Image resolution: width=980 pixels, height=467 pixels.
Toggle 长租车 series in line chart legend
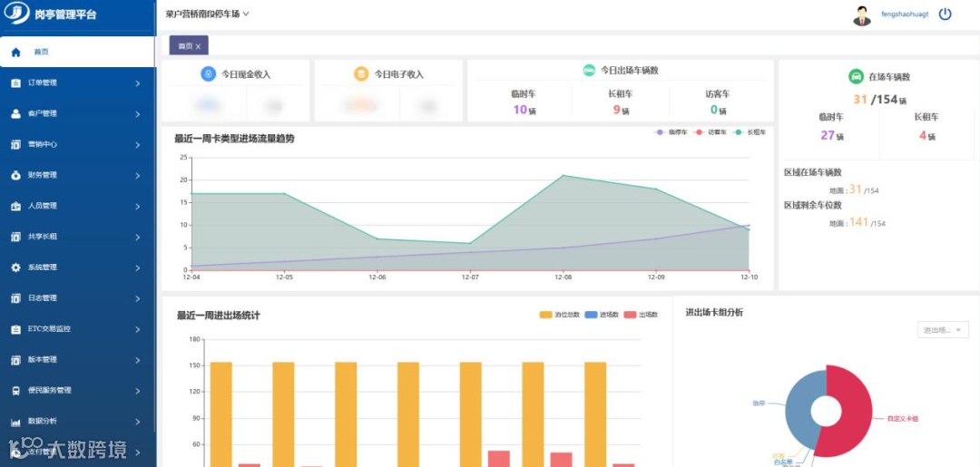(x=749, y=132)
